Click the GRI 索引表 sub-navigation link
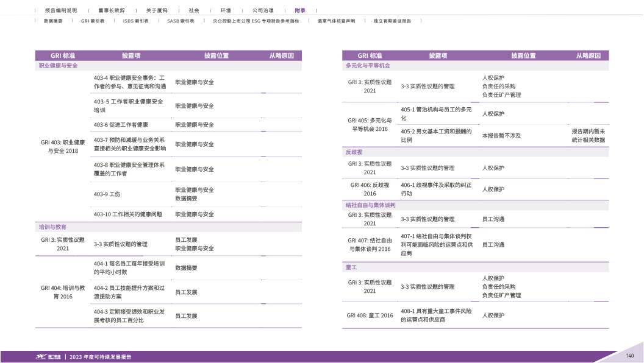Screen dimensions: 644x363 [x=92, y=21]
